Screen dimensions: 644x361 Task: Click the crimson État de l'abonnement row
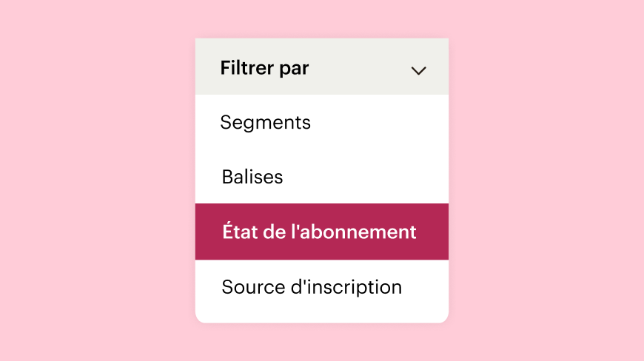[x=321, y=232]
